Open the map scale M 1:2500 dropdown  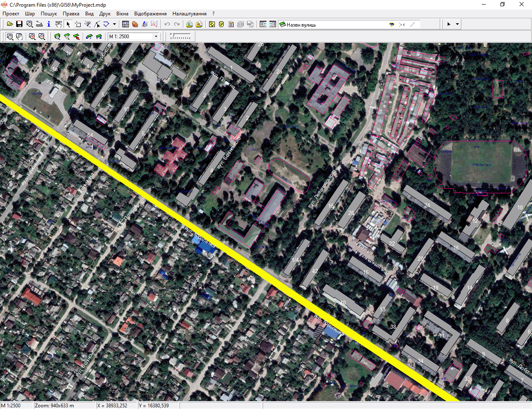(x=156, y=37)
